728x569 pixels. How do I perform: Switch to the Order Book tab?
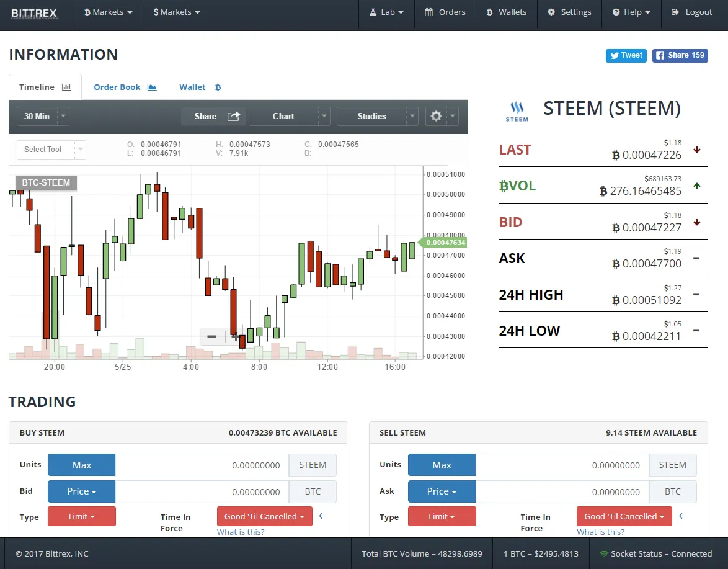(x=125, y=87)
